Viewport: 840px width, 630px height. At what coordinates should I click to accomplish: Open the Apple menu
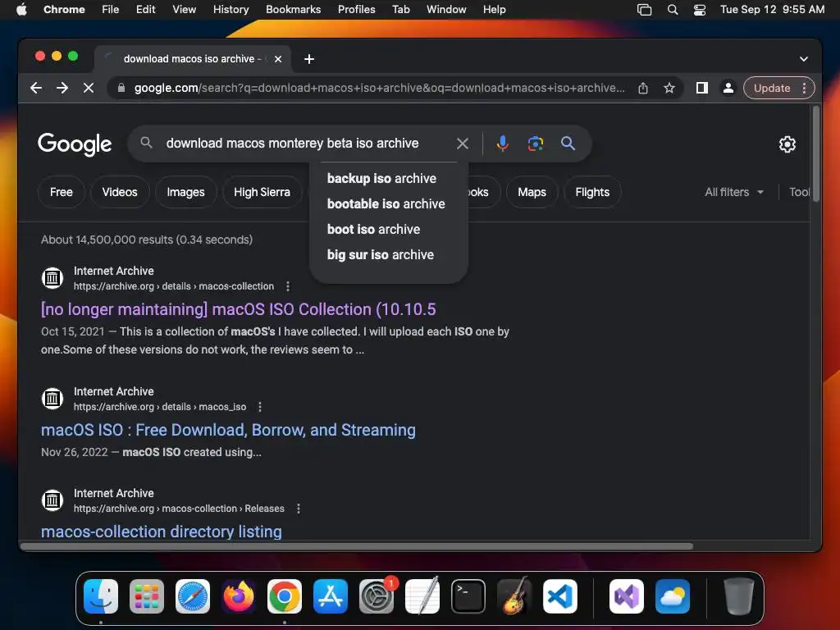point(21,9)
